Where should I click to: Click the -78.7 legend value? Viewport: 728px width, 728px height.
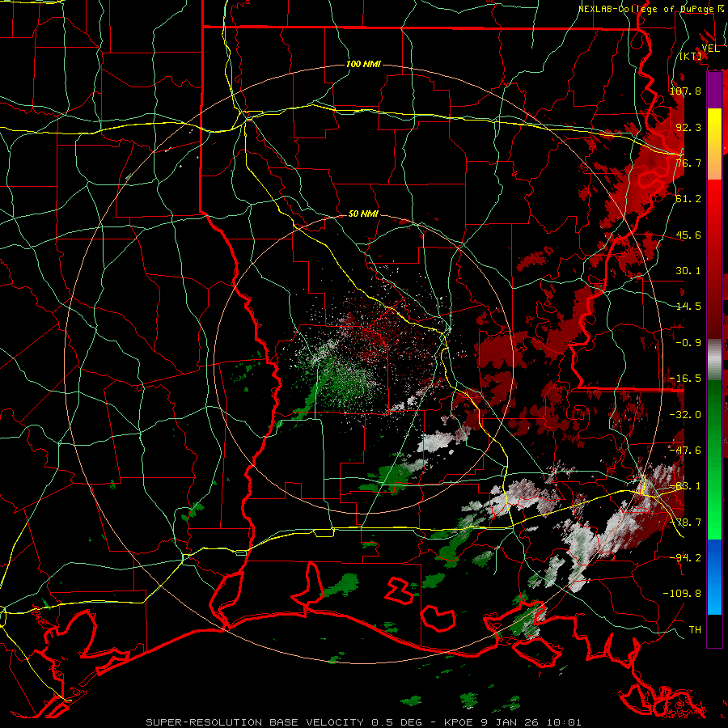pyautogui.click(x=685, y=522)
